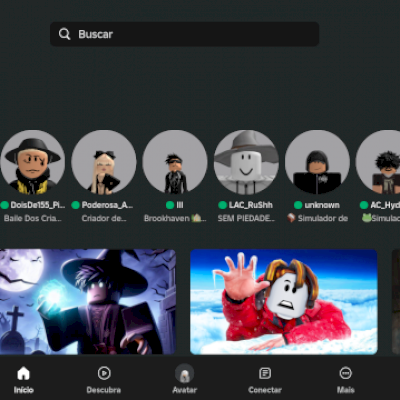Click the magnifier icon in search bar

(64, 34)
